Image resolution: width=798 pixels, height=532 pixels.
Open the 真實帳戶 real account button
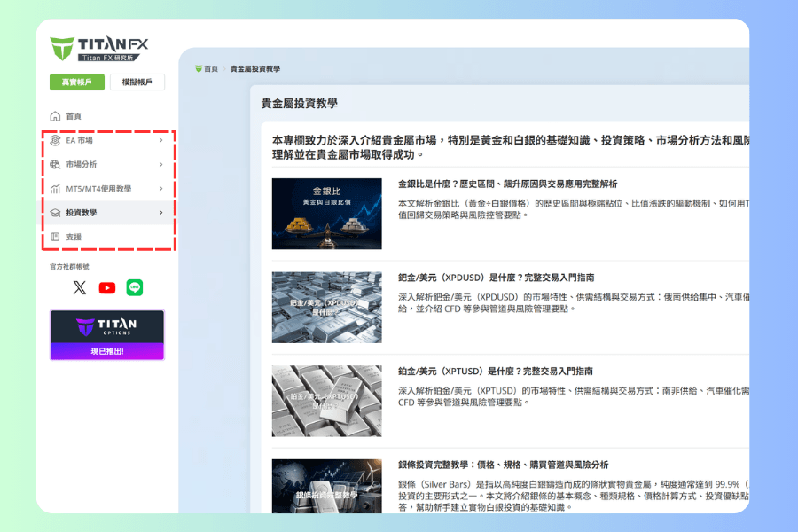click(77, 82)
